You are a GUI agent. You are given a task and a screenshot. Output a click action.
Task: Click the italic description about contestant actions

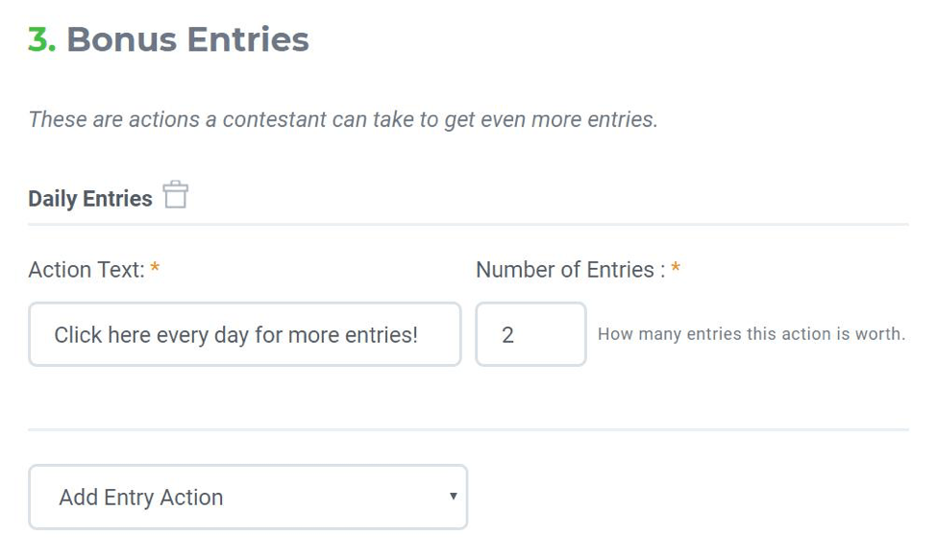pos(342,120)
